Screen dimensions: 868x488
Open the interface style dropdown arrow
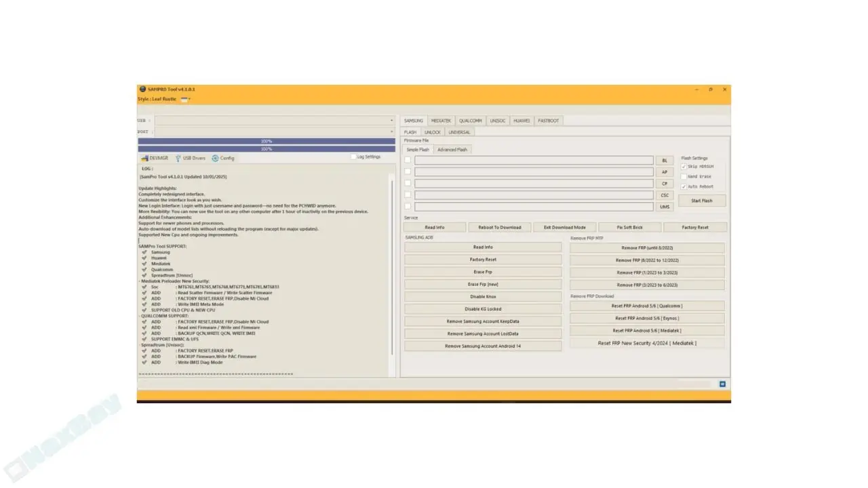click(x=189, y=100)
